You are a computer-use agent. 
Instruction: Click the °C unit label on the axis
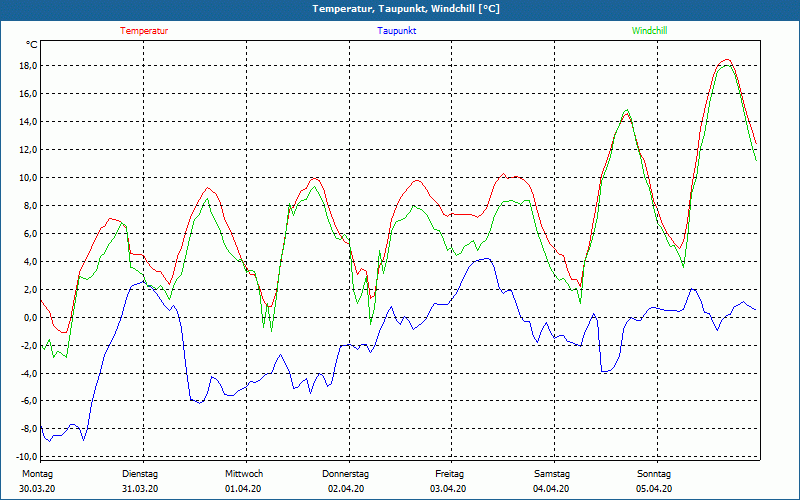point(32,45)
